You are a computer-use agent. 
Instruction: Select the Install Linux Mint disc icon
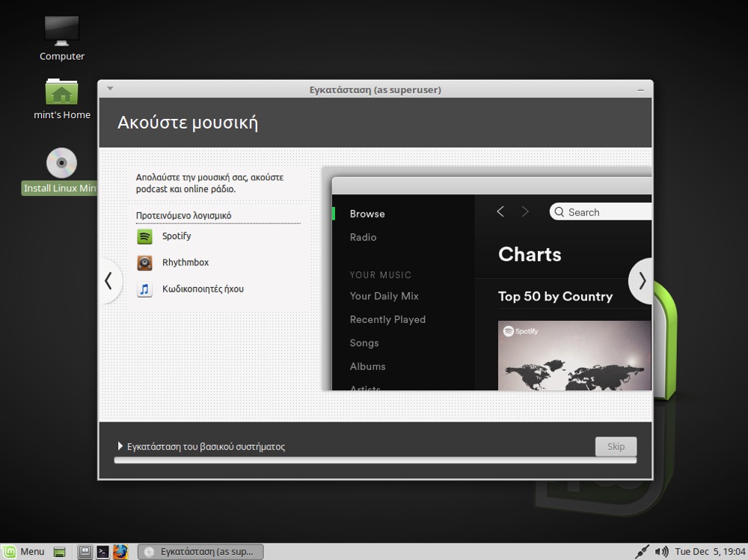point(61,164)
